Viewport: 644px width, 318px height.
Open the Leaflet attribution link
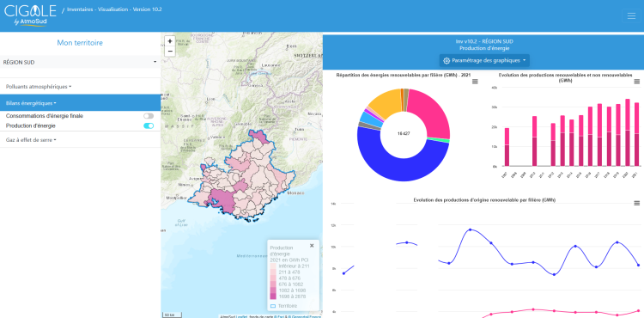click(x=241, y=316)
